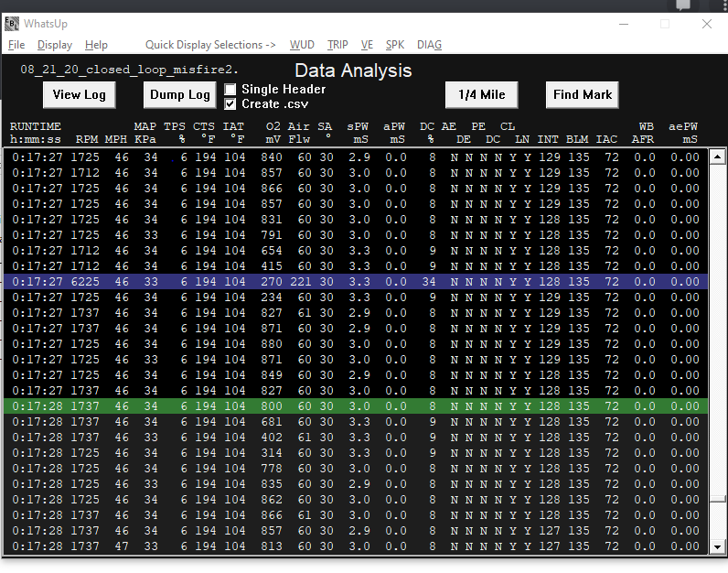Click the scrollbar up arrow in data list

coord(717,157)
